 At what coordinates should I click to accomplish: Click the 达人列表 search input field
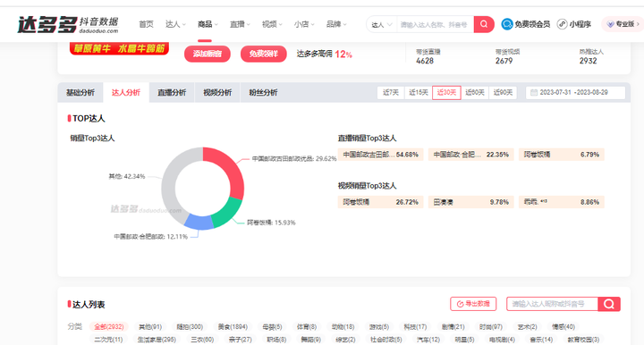click(552, 304)
